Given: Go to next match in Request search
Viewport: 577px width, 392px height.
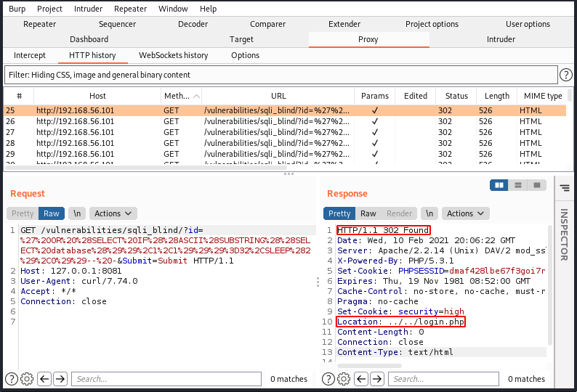Looking at the screenshot, I should pos(60,379).
